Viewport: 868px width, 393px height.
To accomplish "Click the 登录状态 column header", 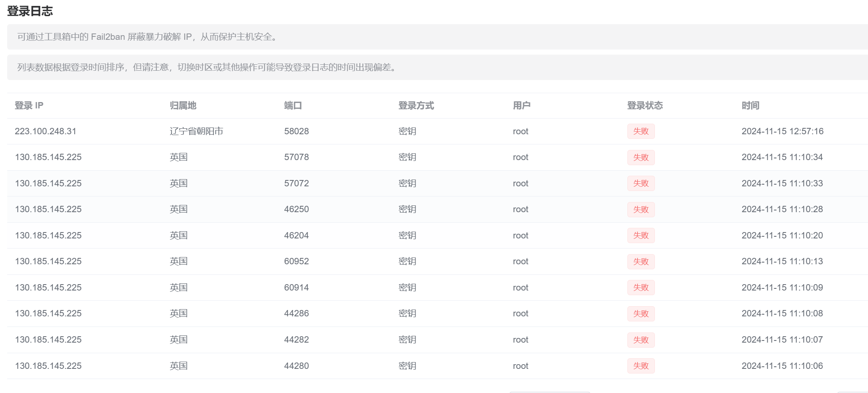I will pos(645,105).
